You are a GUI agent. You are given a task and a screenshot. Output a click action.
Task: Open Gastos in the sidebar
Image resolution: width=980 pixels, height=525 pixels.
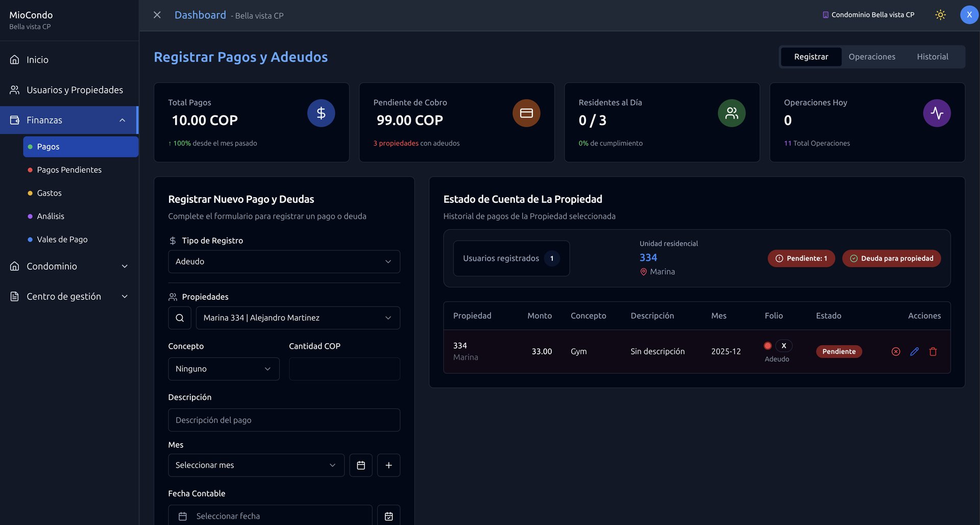click(x=81, y=193)
